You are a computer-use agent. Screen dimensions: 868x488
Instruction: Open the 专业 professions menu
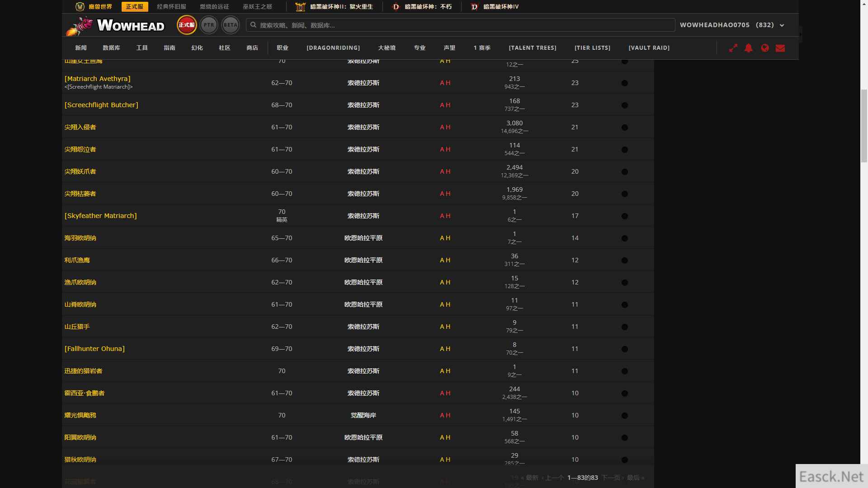(x=420, y=47)
